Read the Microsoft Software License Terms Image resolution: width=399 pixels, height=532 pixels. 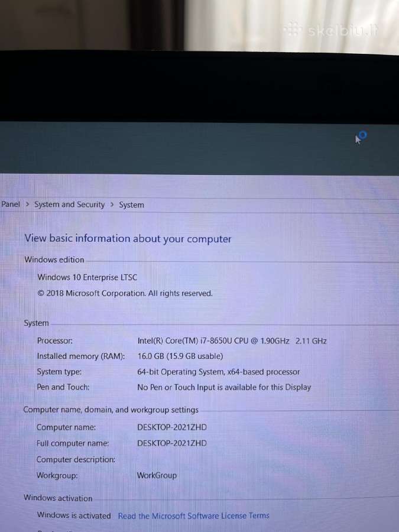(x=193, y=515)
